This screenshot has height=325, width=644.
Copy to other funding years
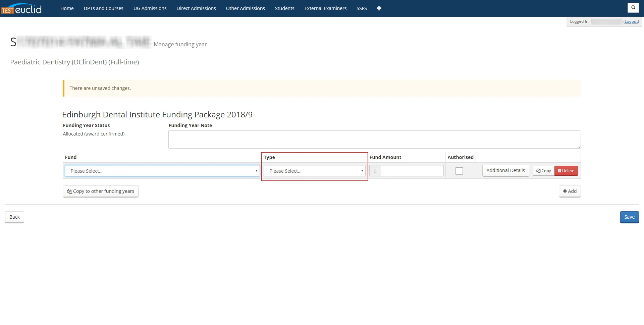(101, 191)
